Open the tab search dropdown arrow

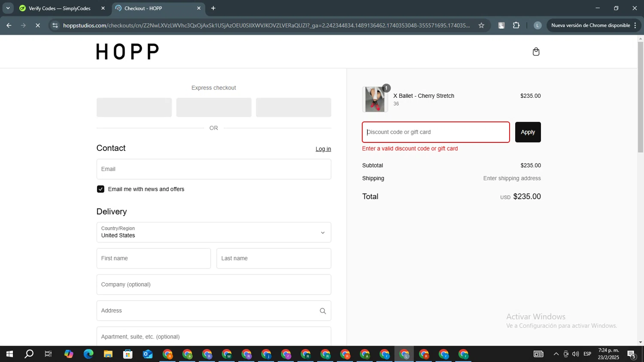coord(8,8)
